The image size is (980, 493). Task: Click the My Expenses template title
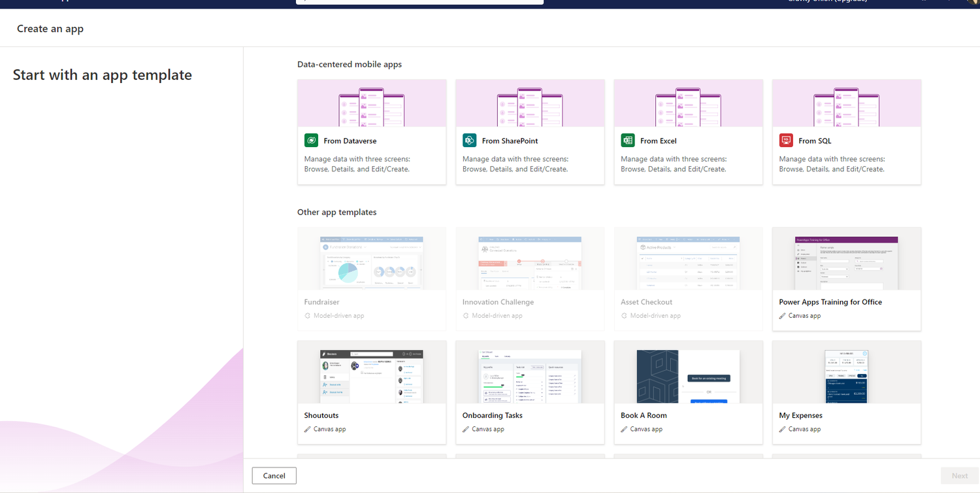click(x=800, y=415)
